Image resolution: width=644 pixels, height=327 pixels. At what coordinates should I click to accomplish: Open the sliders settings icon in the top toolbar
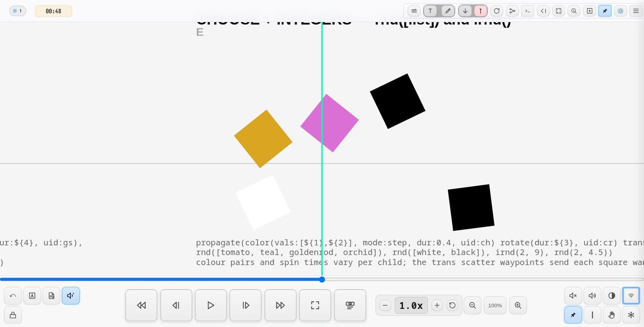pos(414,11)
